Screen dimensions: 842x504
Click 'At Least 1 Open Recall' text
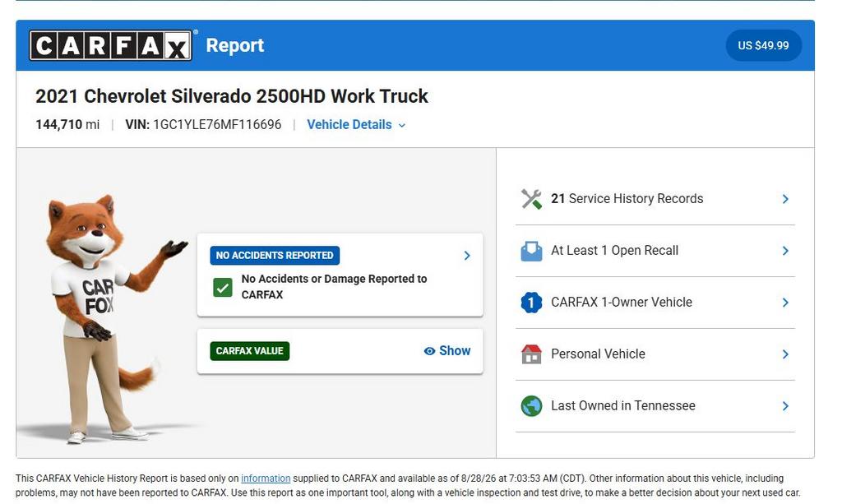pos(614,251)
